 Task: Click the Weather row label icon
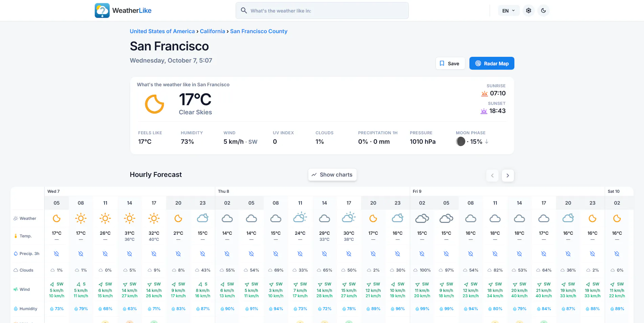16,218
